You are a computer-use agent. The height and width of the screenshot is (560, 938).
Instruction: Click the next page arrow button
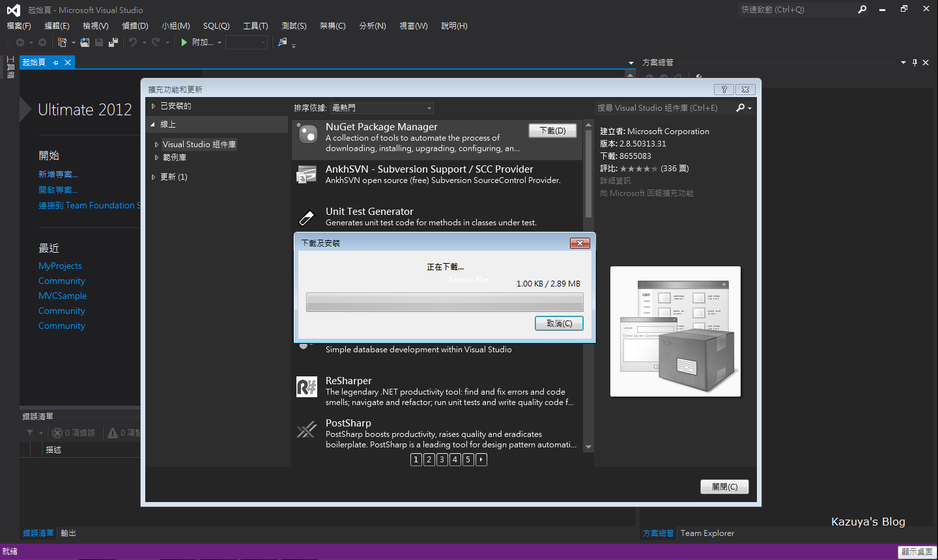(481, 460)
